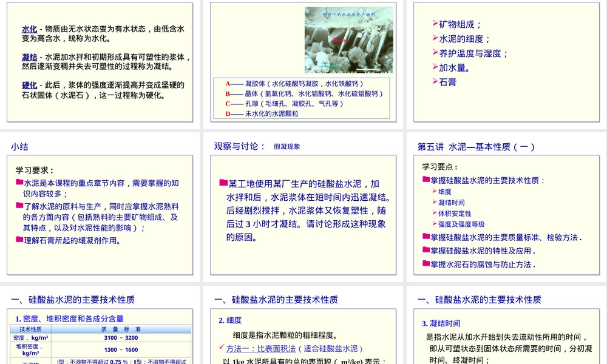Click the text 学习要求:
Viewport: 607px width, 364px height.
click(35, 170)
